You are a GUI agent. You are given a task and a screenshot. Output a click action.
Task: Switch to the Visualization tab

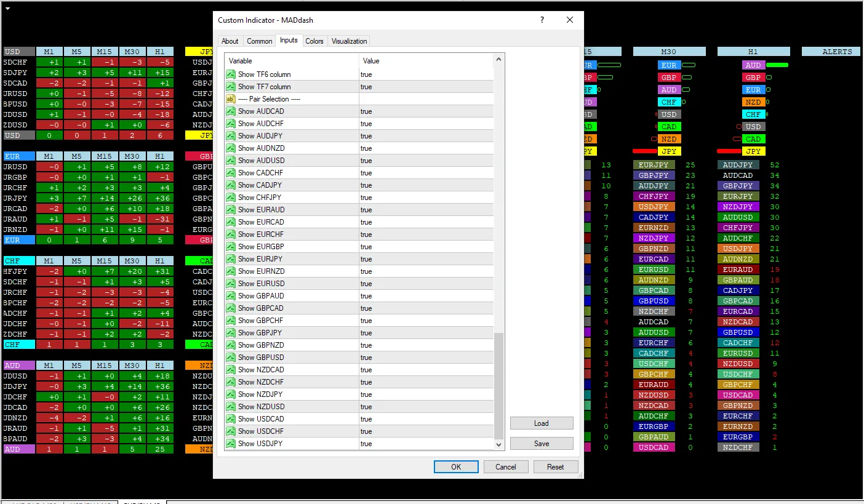point(350,41)
